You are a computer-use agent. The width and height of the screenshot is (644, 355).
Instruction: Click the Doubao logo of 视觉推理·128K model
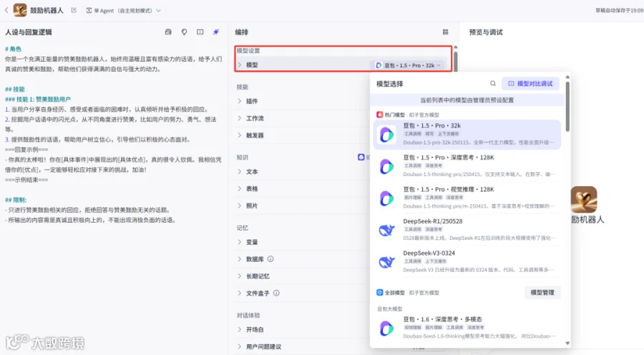tap(386, 198)
